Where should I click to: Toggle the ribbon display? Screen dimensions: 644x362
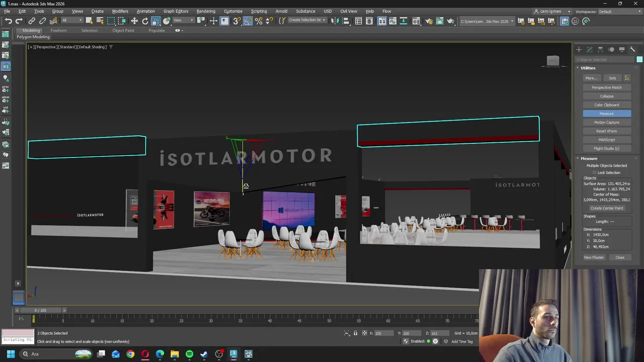[382, 21]
